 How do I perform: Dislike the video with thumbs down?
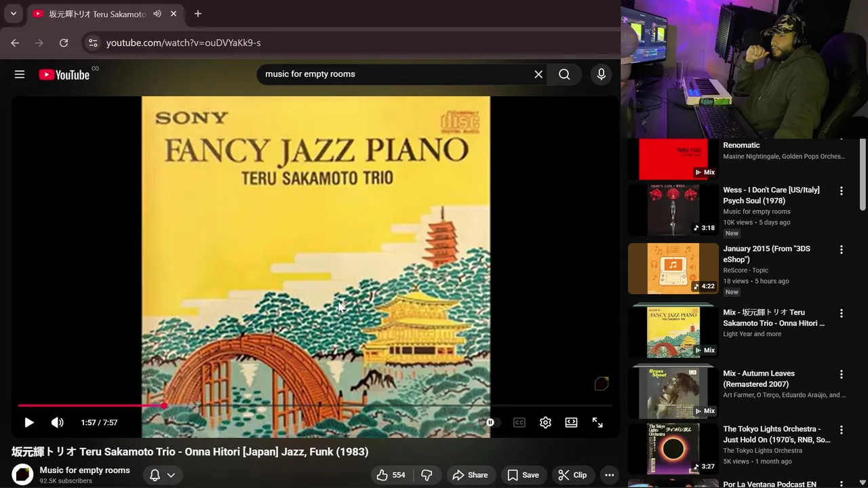click(427, 475)
